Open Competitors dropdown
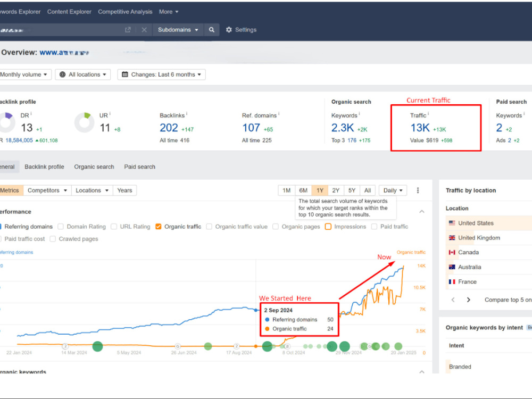Viewport: 532px width, 399px height. pos(47,190)
